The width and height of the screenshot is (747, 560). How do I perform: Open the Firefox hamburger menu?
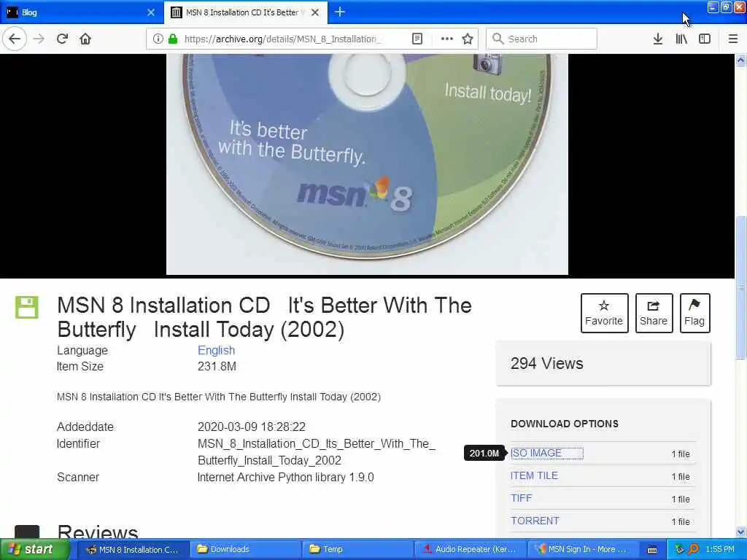point(733,39)
